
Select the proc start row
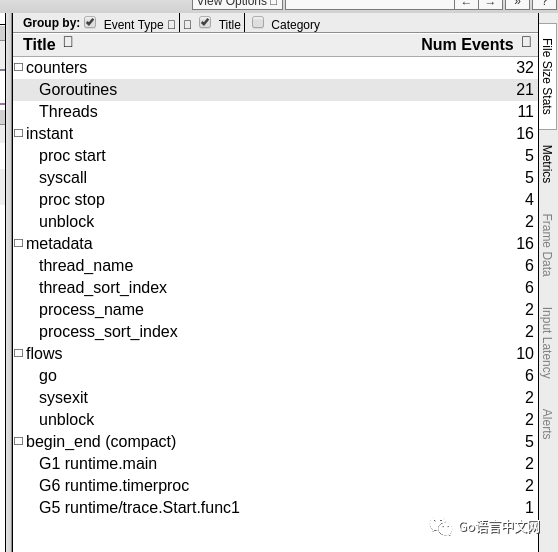275,156
